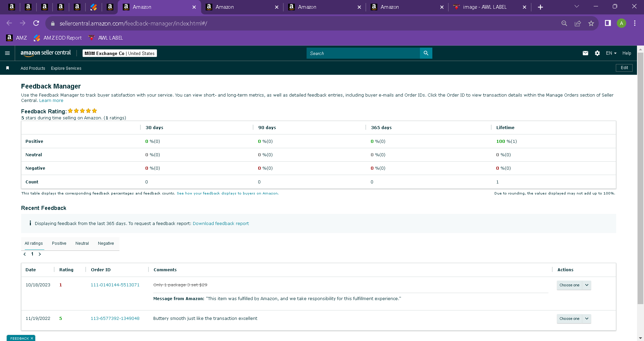Select the Positive feedback tab

pyautogui.click(x=59, y=243)
